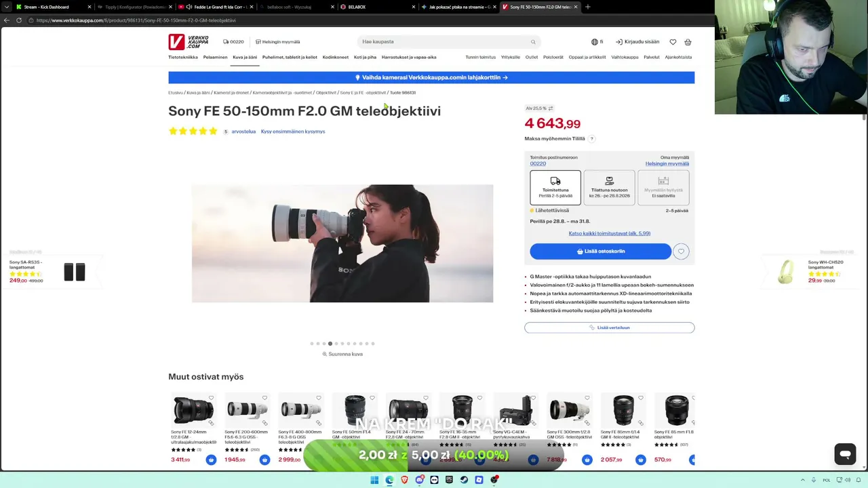The image size is (868, 488).
Task: Go back in browser history
Action: tap(6, 20)
